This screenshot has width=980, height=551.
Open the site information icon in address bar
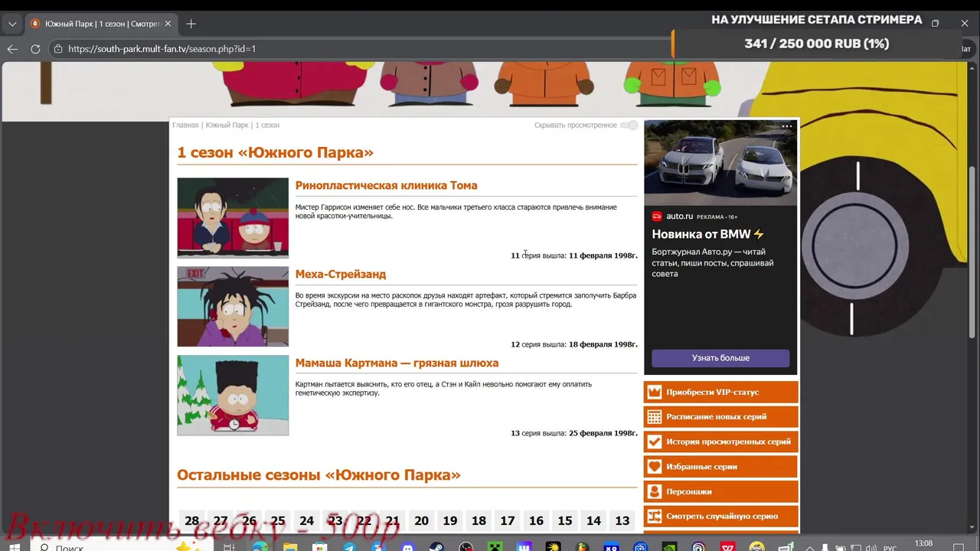pyautogui.click(x=57, y=48)
